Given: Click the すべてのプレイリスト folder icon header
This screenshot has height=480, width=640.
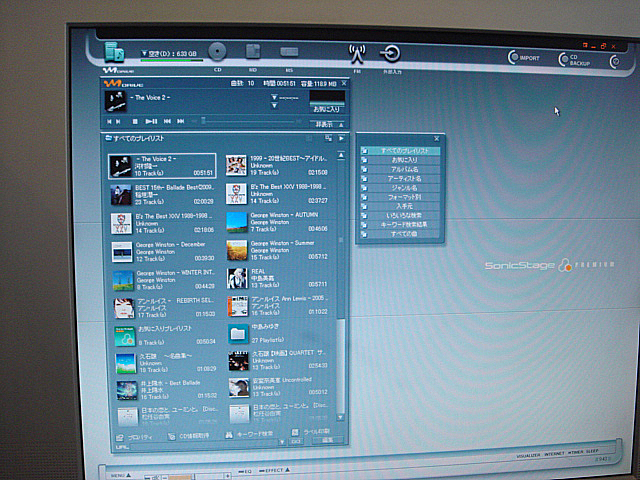Looking at the screenshot, I should pyautogui.click(x=109, y=138).
